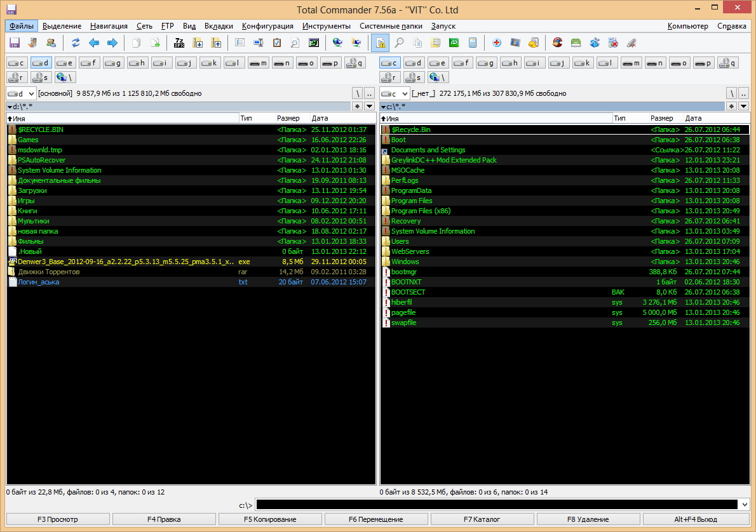Open the Инструменты menu
The height and width of the screenshot is (532, 756).
[x=327, y=26]
